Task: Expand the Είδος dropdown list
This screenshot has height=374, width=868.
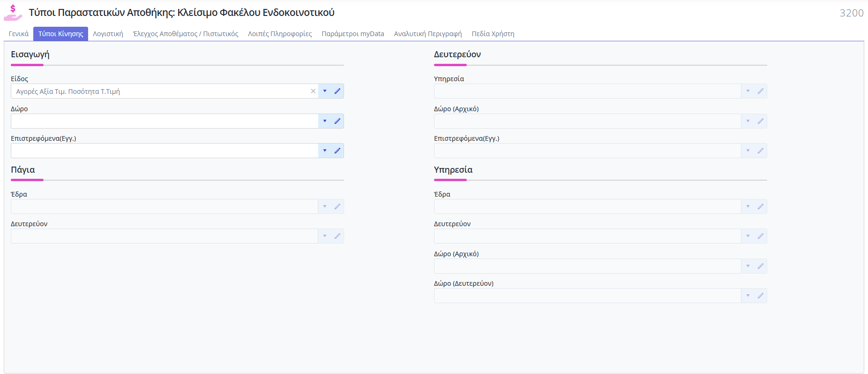Action: click(325, 91)
